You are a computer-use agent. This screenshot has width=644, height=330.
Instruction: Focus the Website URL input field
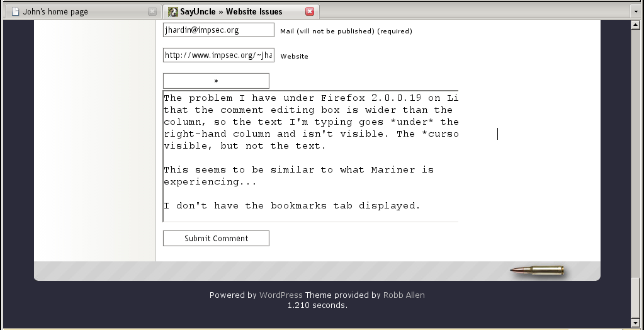[x=218, y=55]
